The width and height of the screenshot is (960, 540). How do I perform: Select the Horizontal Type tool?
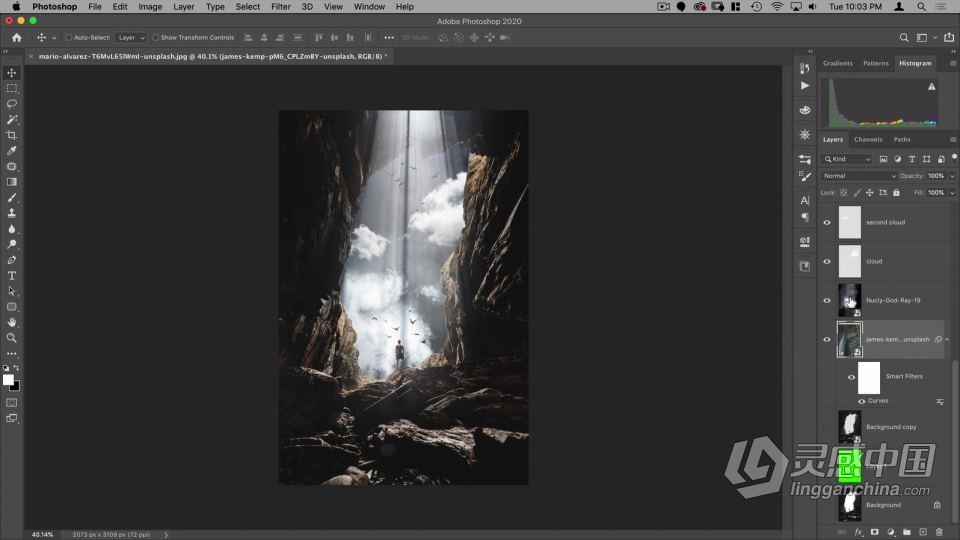click(x=12, y=275)
